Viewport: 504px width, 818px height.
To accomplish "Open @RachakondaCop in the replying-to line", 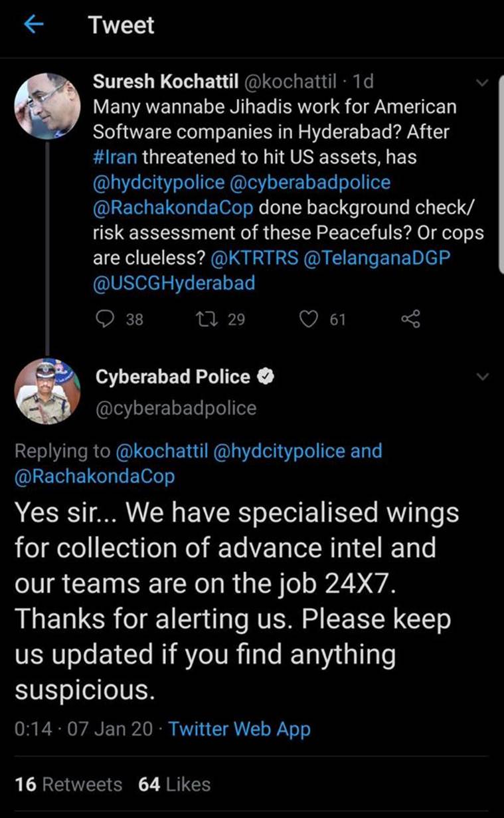I will [94, 476].
